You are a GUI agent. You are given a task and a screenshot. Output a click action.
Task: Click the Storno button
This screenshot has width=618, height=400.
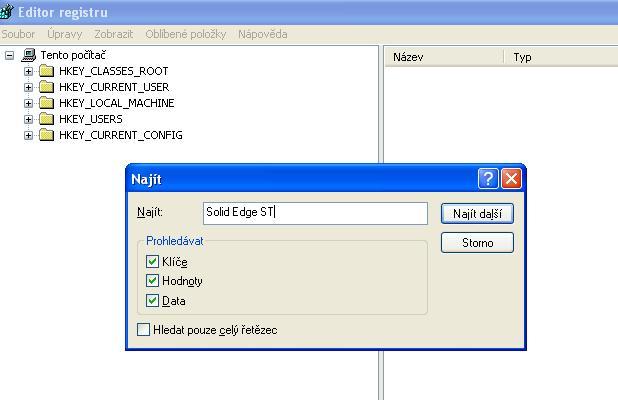coord(477,242)
